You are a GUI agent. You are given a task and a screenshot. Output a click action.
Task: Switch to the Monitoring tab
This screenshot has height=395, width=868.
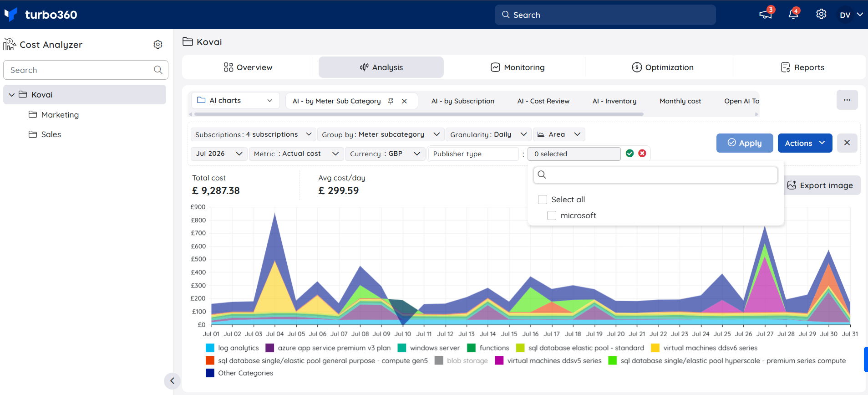pos(518,67)
